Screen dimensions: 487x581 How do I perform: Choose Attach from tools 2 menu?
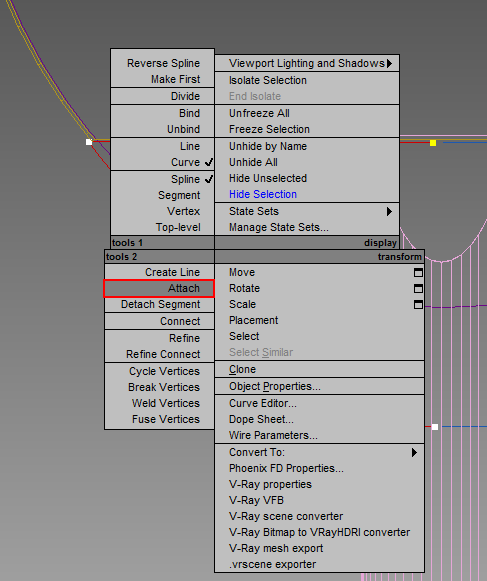159,288
